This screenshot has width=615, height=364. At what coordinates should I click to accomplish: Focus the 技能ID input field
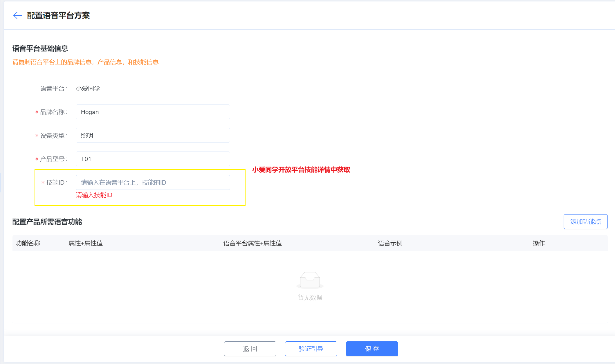coord(153,183)
